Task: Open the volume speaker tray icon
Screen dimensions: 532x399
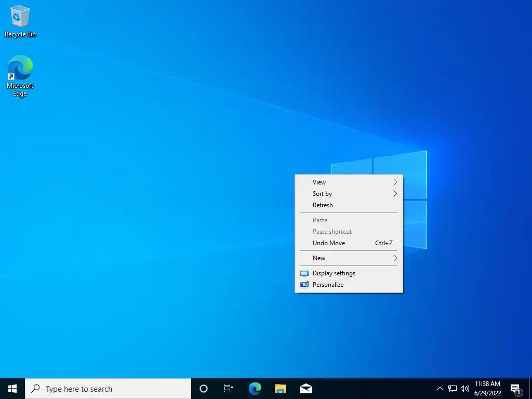Action: pyautogui.click(x=465, y=389)
